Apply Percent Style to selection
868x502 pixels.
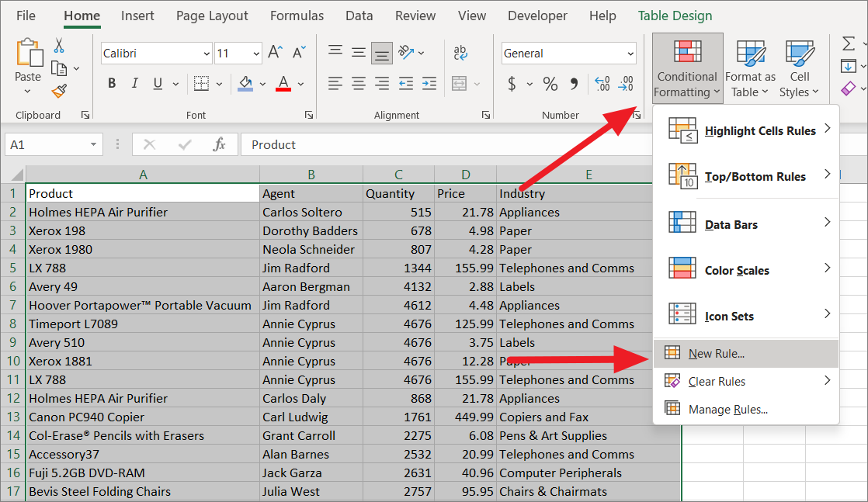(550, 83)
